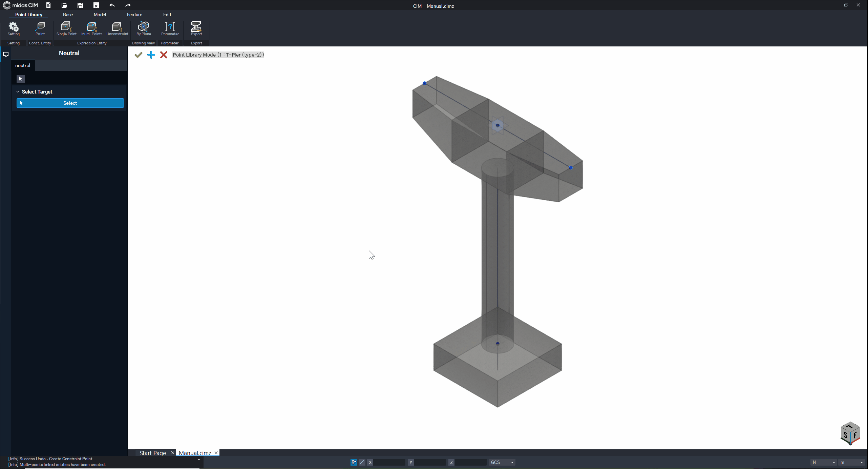
Task: Toggle the side panel display icon
Action: click(x=6, y=54)
